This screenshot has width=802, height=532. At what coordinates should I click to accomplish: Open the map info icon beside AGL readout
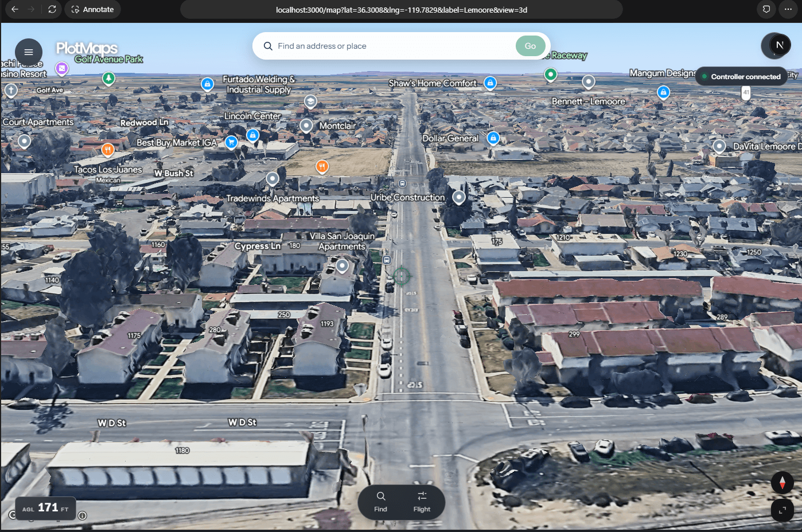[x=83, y=515]
